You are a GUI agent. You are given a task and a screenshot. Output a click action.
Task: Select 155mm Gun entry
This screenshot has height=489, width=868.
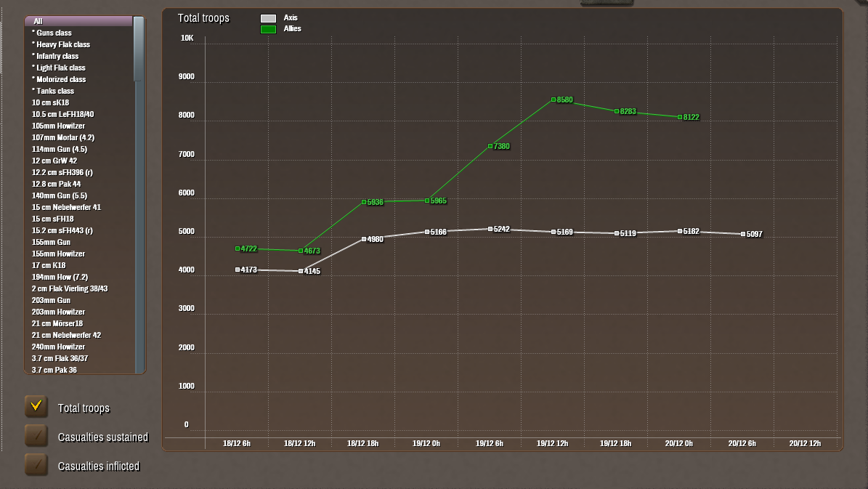(x=78, y=242)
